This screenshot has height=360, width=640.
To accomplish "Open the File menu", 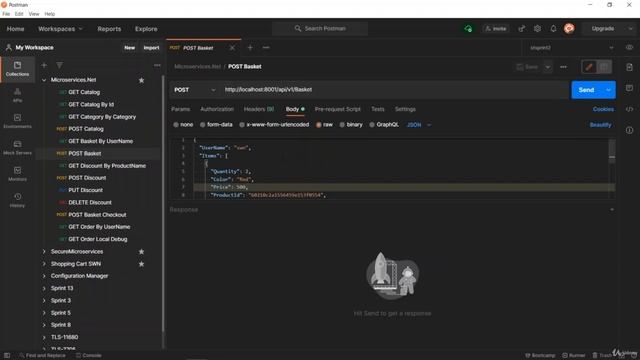I will click(6, 14).
